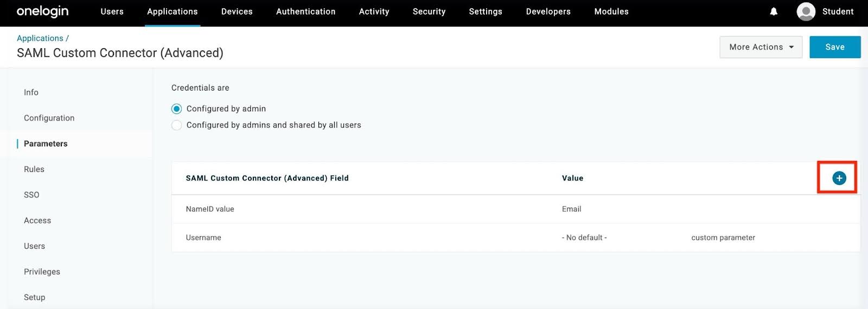Open the Users top menu
This screenshot has width=868, height=309.
coord(112,11)
